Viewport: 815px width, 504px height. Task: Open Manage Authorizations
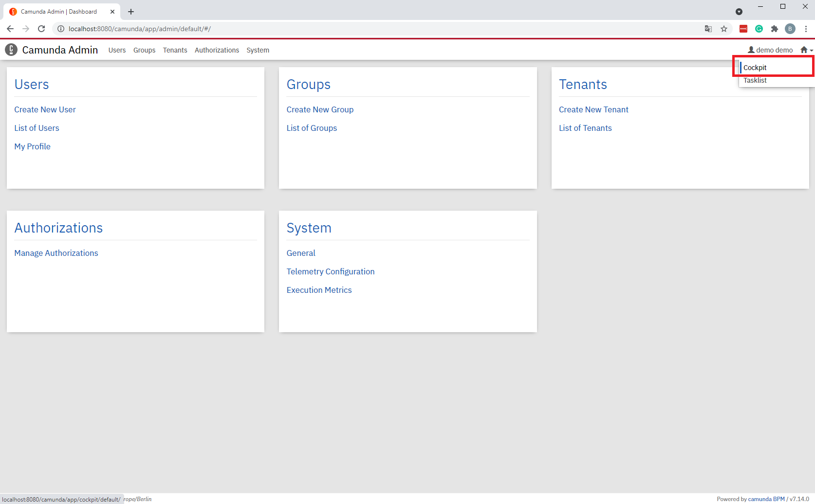(56, 253)
